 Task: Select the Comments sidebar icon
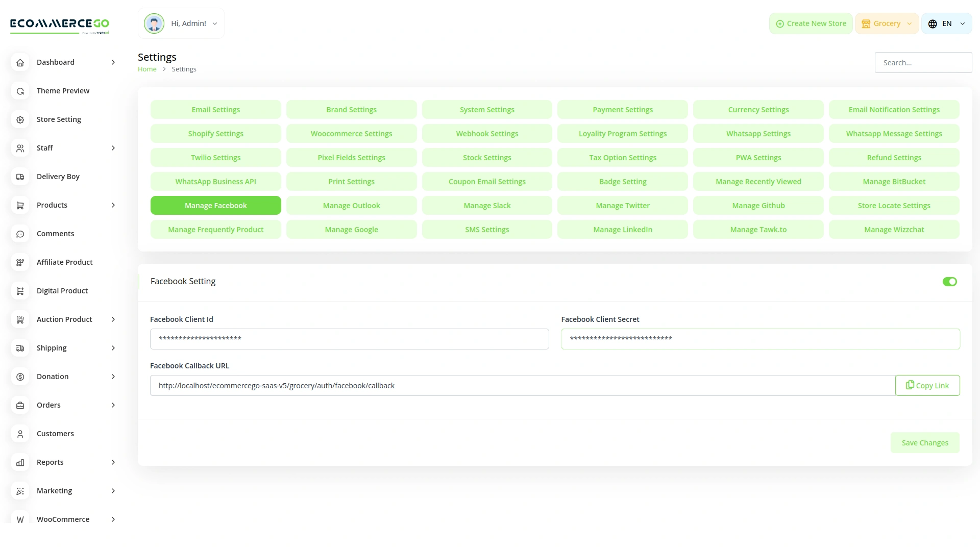pos(20,234)
